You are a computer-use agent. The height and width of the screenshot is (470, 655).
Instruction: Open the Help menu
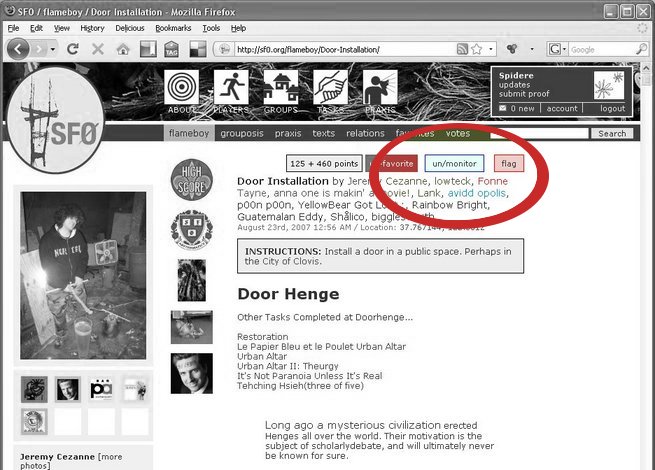pyautogui.click(x=239, y=28)
